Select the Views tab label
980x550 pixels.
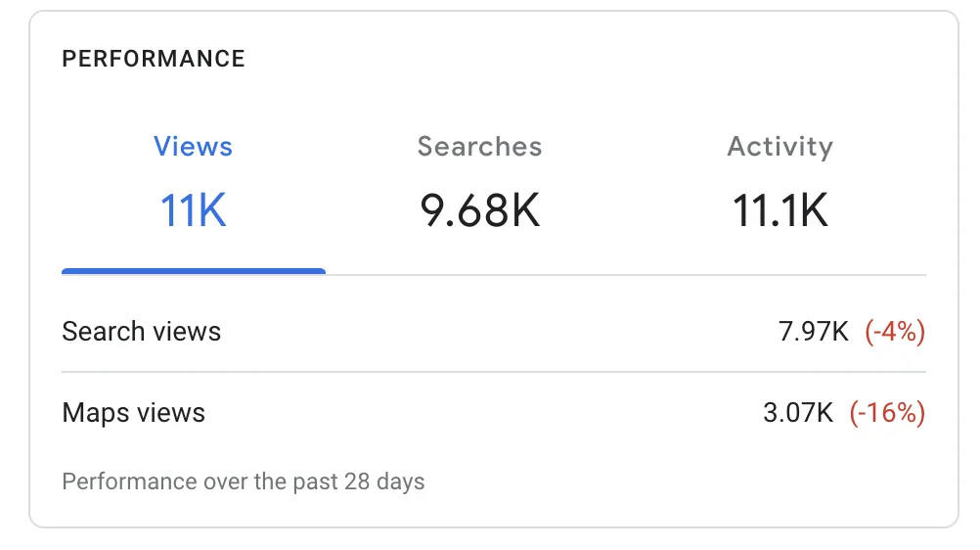(193, 147)
